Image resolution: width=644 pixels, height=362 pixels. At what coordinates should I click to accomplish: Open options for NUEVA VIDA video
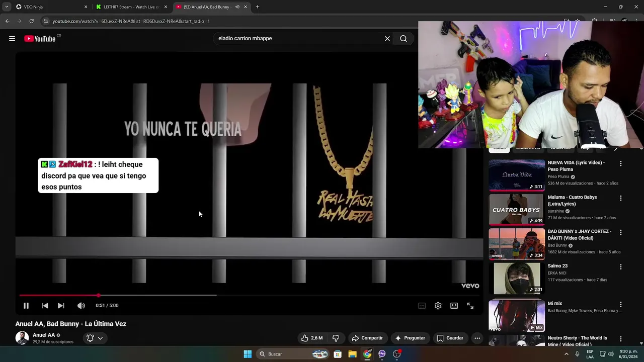[x=621, y=164]
